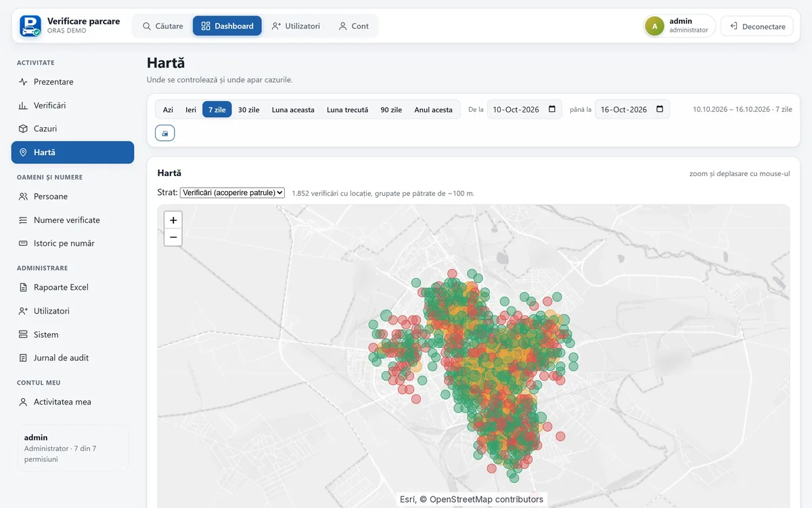Select the Luna aceasta date range
The width and height of the screenshot is (812, 508).
tap(293, 110)
